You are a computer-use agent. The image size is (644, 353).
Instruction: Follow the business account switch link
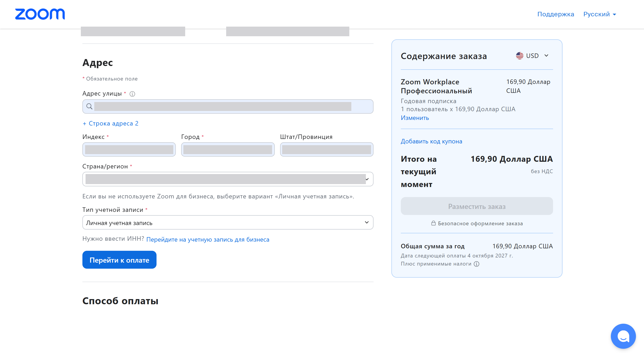click(208, 240)
